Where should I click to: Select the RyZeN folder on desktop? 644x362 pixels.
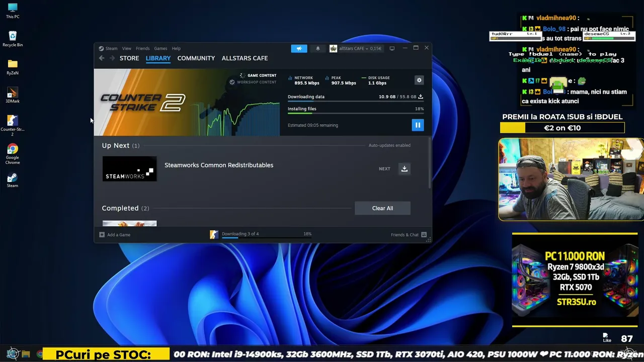13,67
